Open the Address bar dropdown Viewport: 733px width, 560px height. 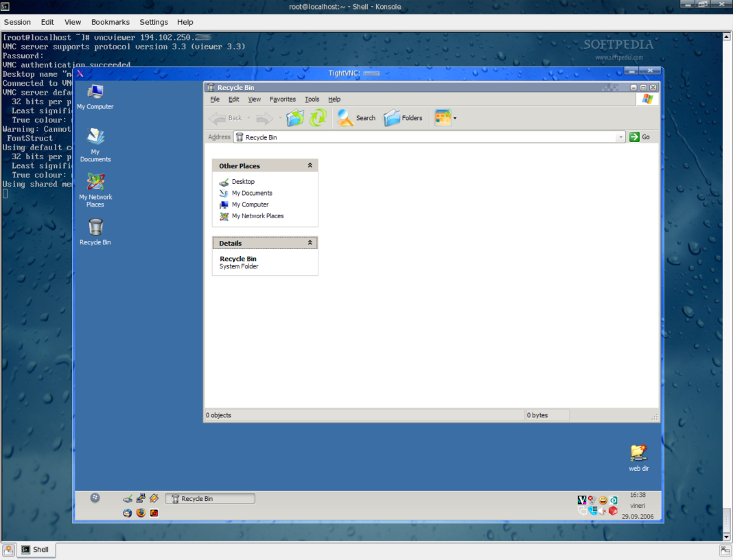pyautogui.click(x=620, y=137)
